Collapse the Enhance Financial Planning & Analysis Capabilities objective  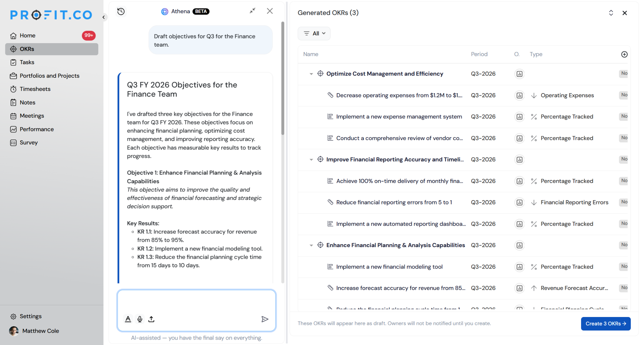click(x=311, y=245)
